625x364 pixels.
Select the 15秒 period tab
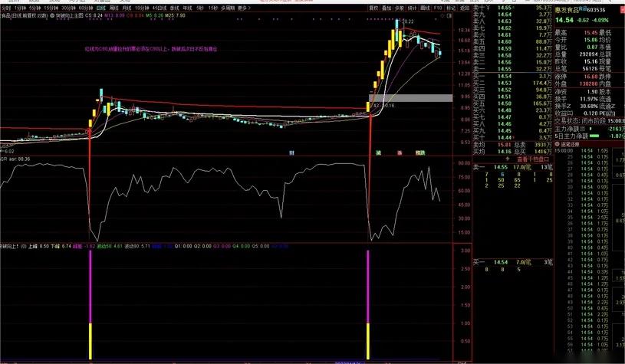(x=213, y=8)
